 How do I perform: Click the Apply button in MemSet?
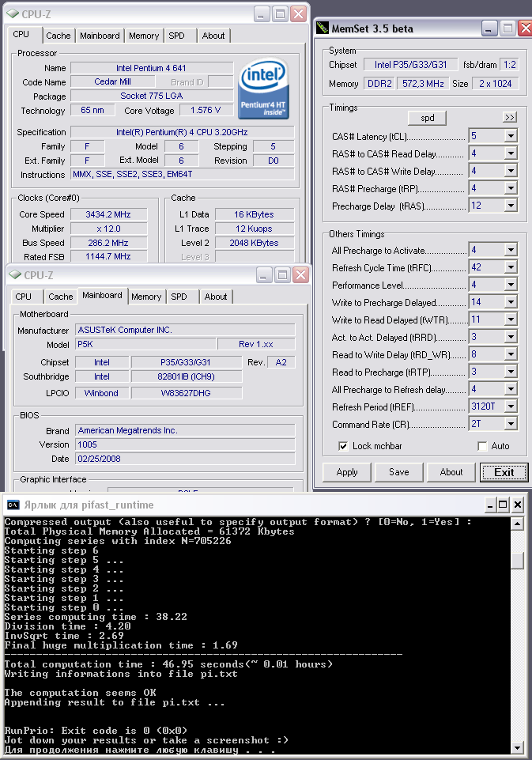[x=347, y=472]
